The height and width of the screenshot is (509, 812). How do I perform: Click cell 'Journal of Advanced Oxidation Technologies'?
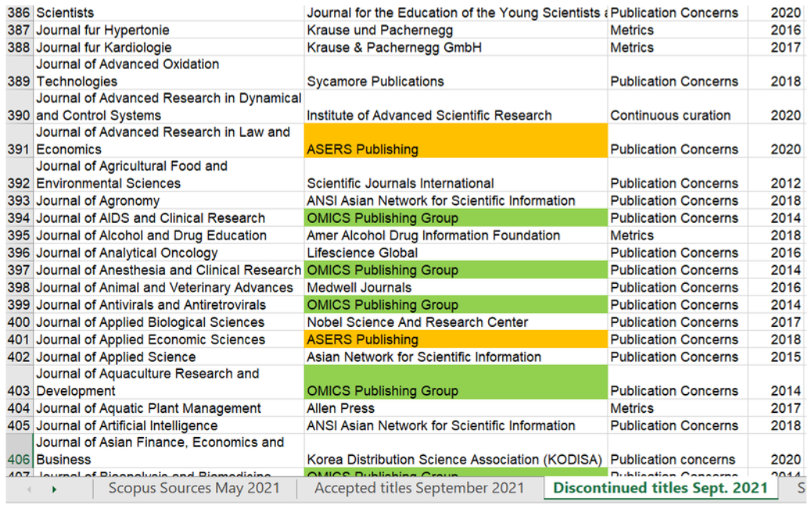[x=169, y=73]
